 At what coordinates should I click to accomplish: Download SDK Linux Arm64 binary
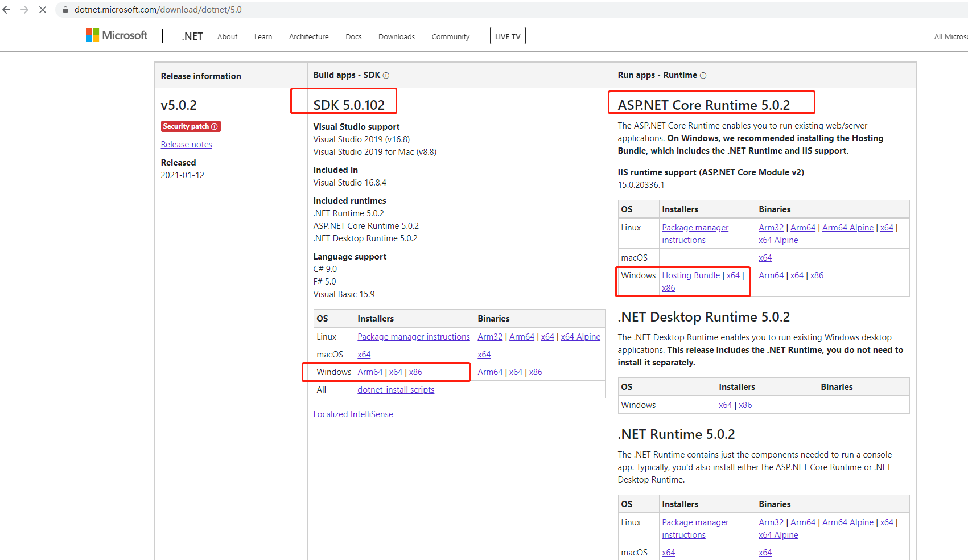click(x=522, y=337)
